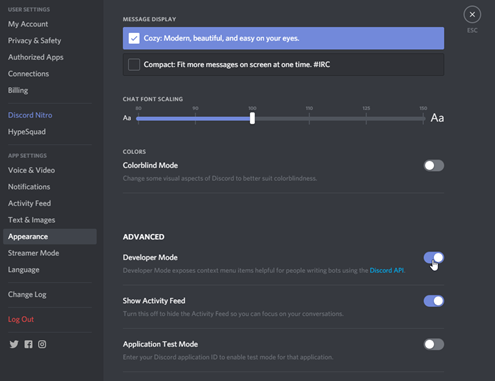Open the HypeSquad section
This screenshot has width=495, height=381.
coord(27,132)
